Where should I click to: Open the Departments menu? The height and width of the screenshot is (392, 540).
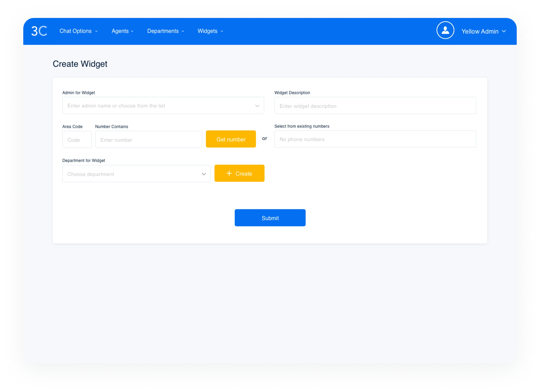163,31
